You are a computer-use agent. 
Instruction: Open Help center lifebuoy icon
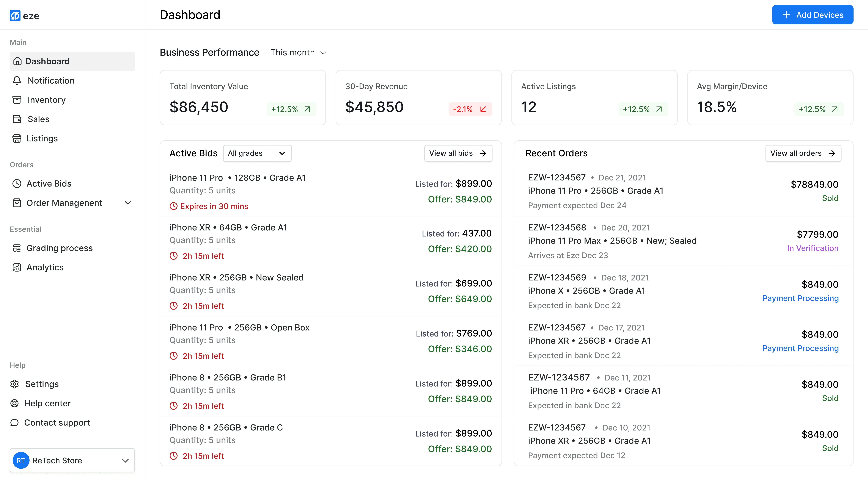click(x=14, y=403)
